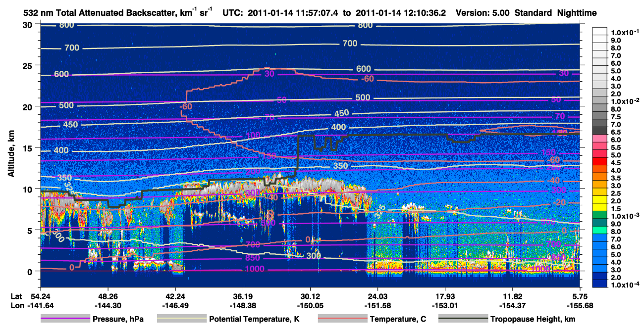This screenshot has height=330, width=644.
Task: Click the colorbar label '1.0x10-2'
Action: point(625,101)
